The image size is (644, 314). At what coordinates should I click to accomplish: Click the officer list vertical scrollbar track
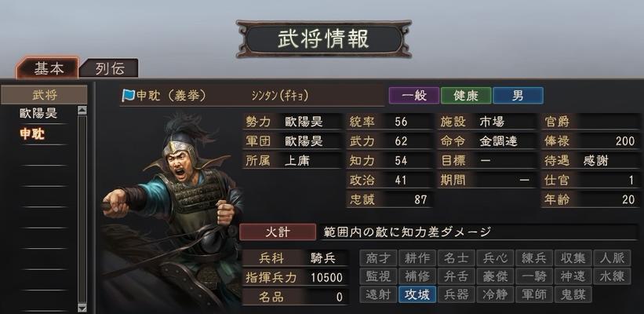click(82, 209)
